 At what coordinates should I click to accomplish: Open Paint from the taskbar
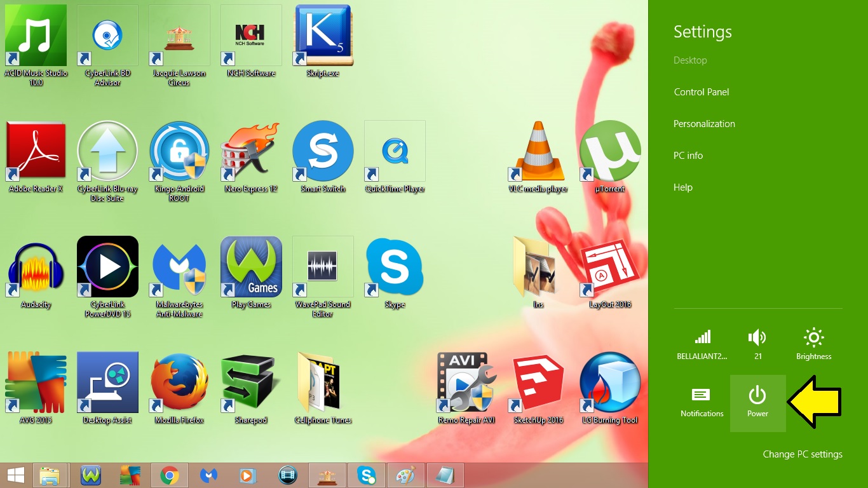(x=405, y=475)
